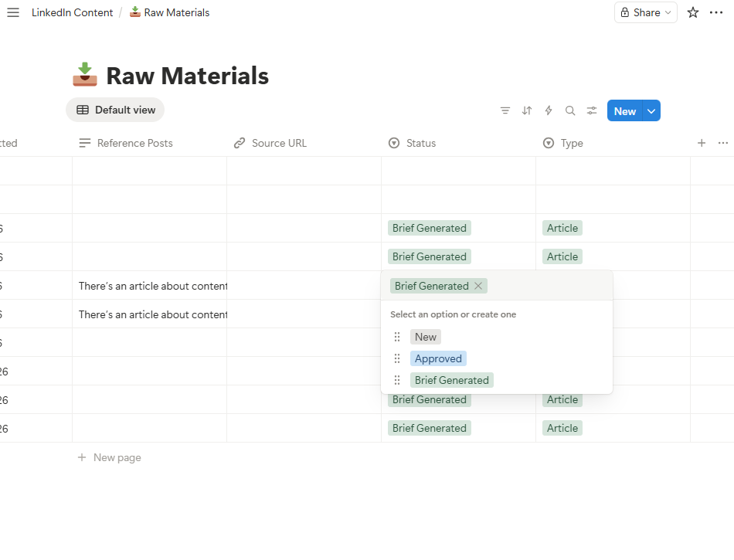Open page options with the top-right ellipsis

point(717,12)
